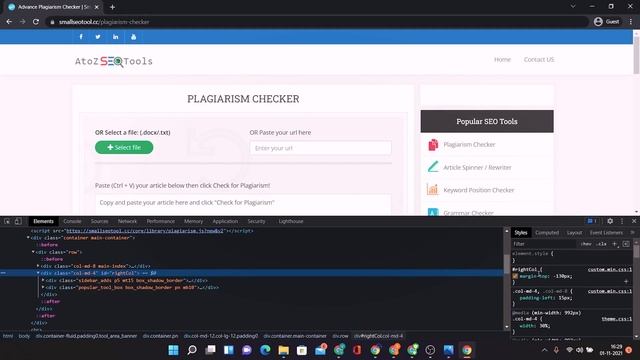Click the div.container.main-container breadcrumb
640x360 pixels.
[x=295, y=336]
